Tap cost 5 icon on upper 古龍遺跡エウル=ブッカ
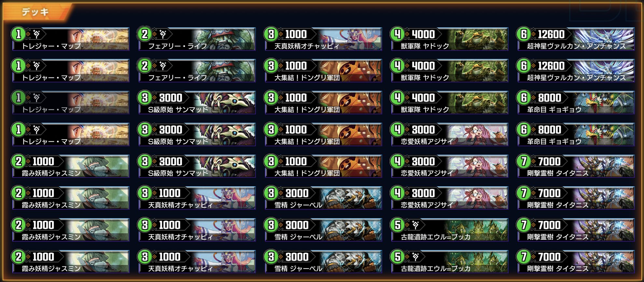Image resolution: width=644 pixels, height=282 pixels. coord(398,225)
